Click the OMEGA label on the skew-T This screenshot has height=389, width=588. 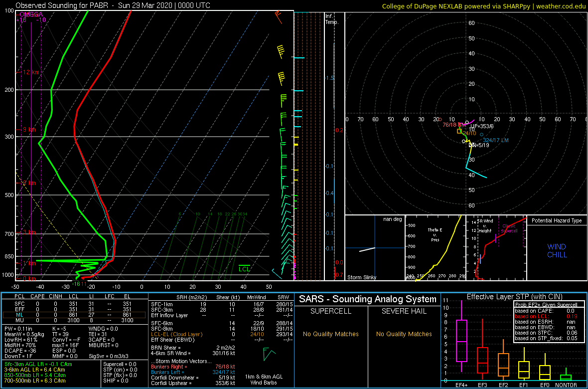pyautogui.click(x=32, y=14)
